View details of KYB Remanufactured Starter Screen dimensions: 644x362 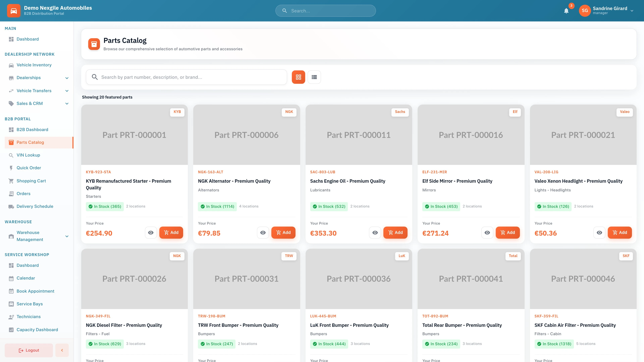[x=151, y=233]
